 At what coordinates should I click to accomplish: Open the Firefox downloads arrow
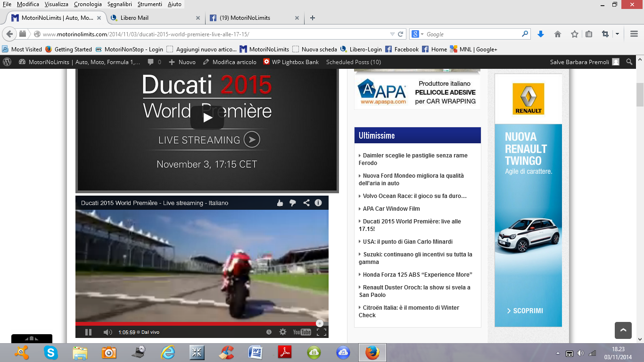pyautogui.click(x=541, y=34)
